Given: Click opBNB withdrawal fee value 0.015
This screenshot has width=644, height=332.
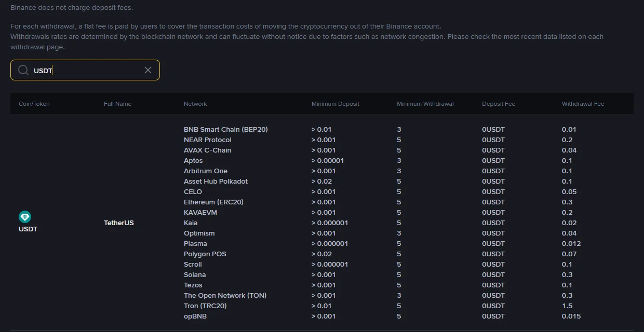Looking at the screenshot, I should tap(571, 316).
